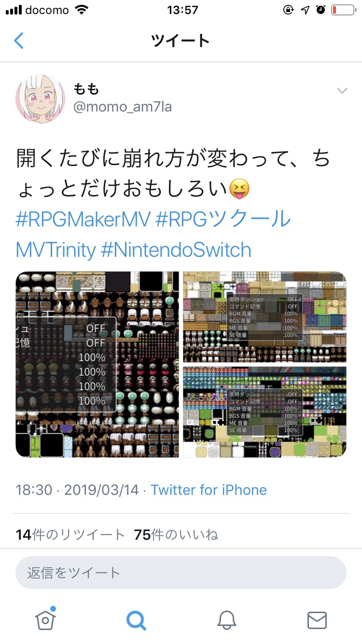Screen dimensions: 362x644
Task: Tap the back arrow icon
Action: [x=19, y=41]
